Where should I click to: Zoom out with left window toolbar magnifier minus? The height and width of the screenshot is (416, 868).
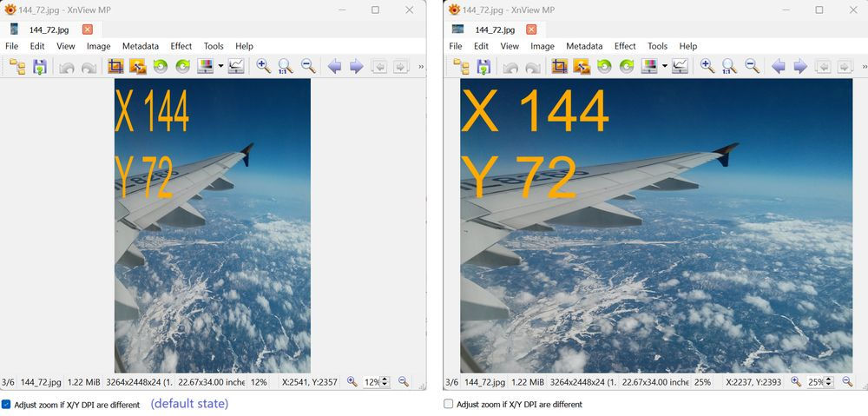click(308, 67)
